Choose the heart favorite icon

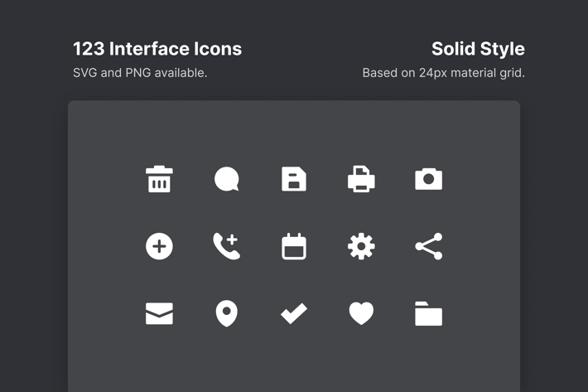coord(361,313)
